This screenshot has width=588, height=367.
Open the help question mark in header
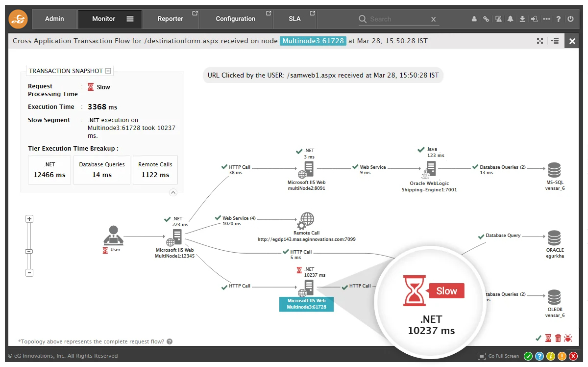click(x=558, y=19)
